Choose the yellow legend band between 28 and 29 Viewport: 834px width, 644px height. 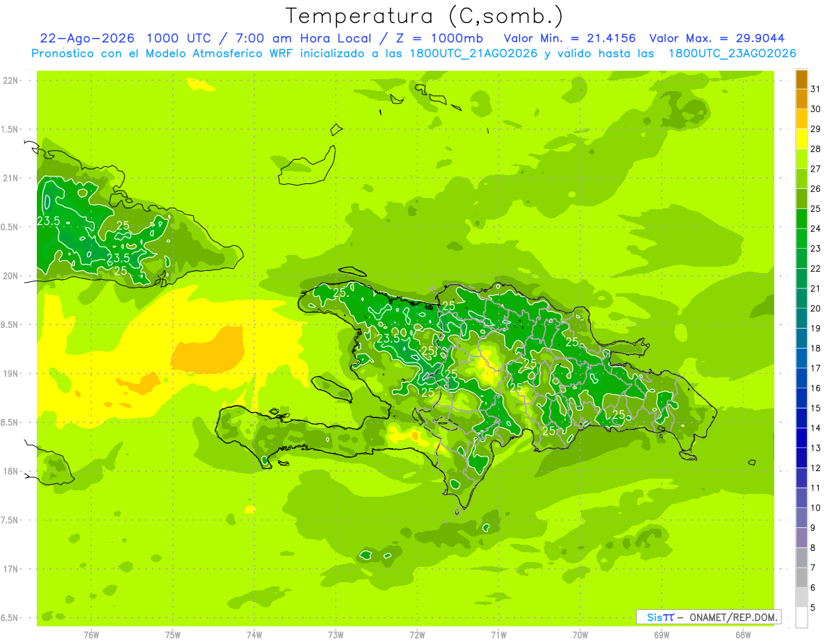[801, 139]
